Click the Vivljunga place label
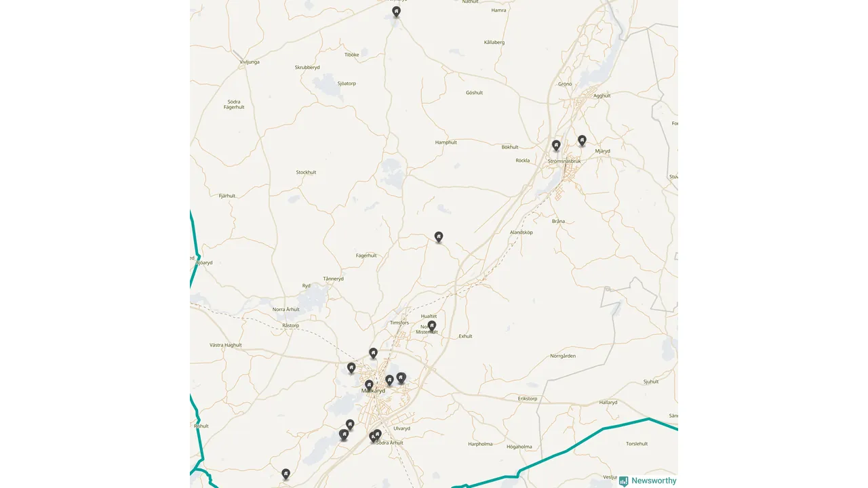 pyautogui.click(x=250, y=62)
